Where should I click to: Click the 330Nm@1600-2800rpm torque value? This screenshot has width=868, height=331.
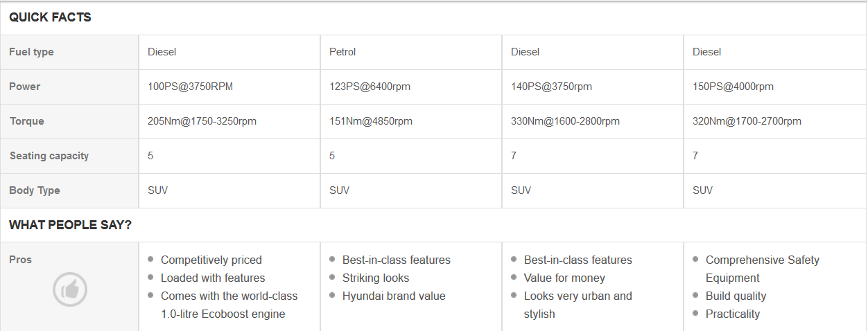click(566, 121)
